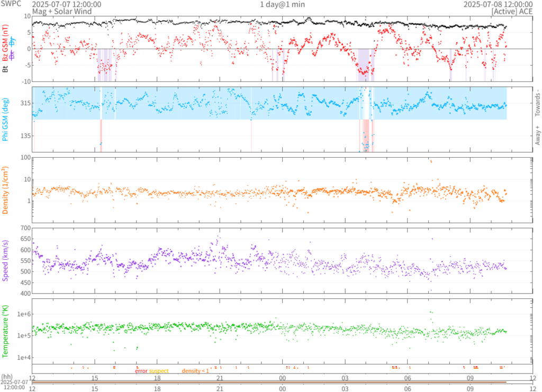Enable the struck-through Bx series
542x392 pixels.
tap(13, 54)
